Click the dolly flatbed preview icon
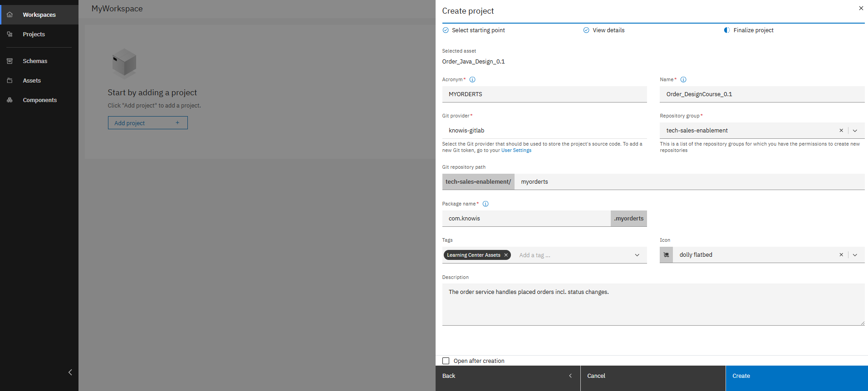The height and width of the screenshot is (391, 868). [x=666, y=255]
